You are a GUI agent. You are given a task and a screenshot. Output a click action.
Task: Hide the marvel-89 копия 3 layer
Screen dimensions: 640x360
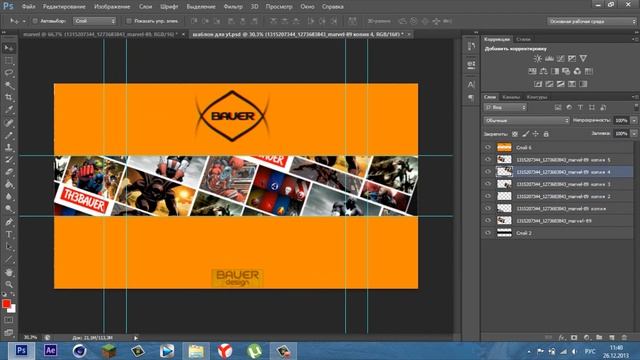coord(488,184)
